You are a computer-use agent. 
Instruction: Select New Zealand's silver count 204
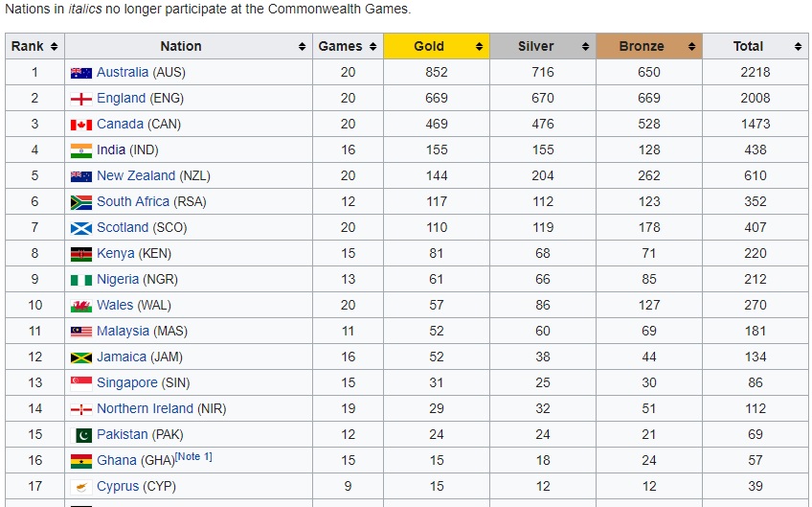(x=543, y=175)
